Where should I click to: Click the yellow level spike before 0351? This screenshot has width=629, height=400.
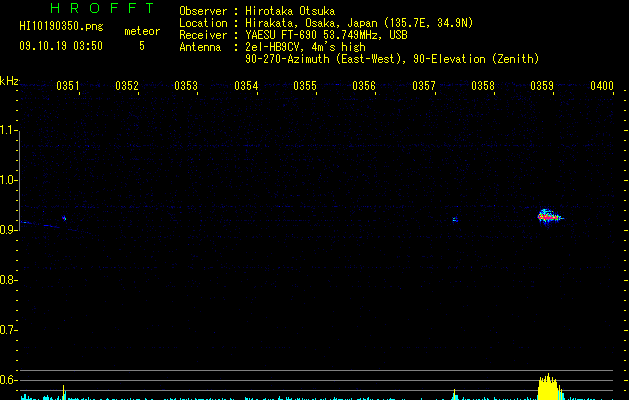(63, 392)
